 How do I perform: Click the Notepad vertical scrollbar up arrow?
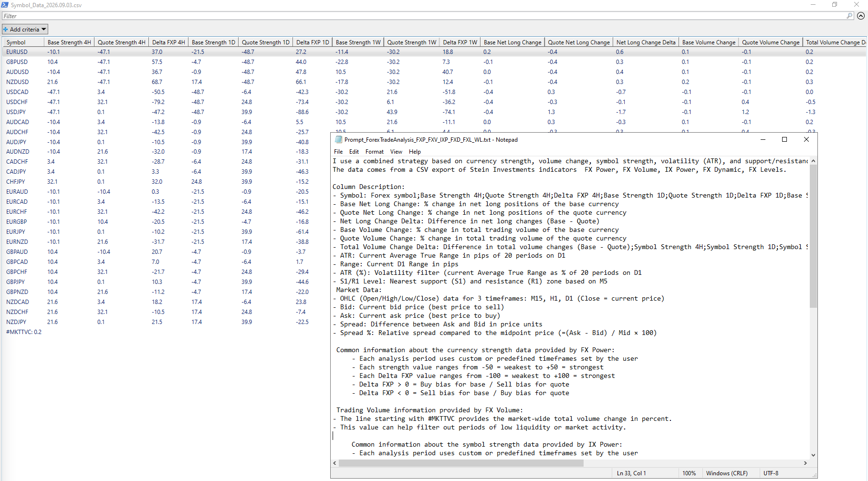[x=814, y=161]
